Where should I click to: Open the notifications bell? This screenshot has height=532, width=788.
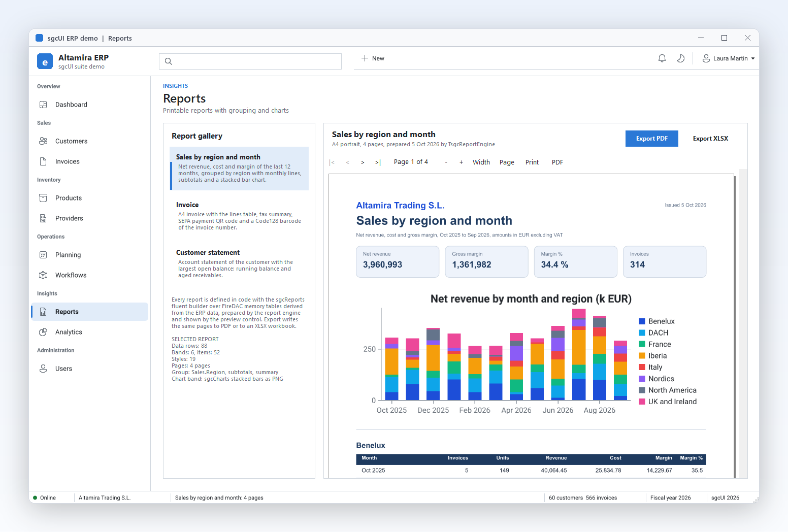(662, 58)
